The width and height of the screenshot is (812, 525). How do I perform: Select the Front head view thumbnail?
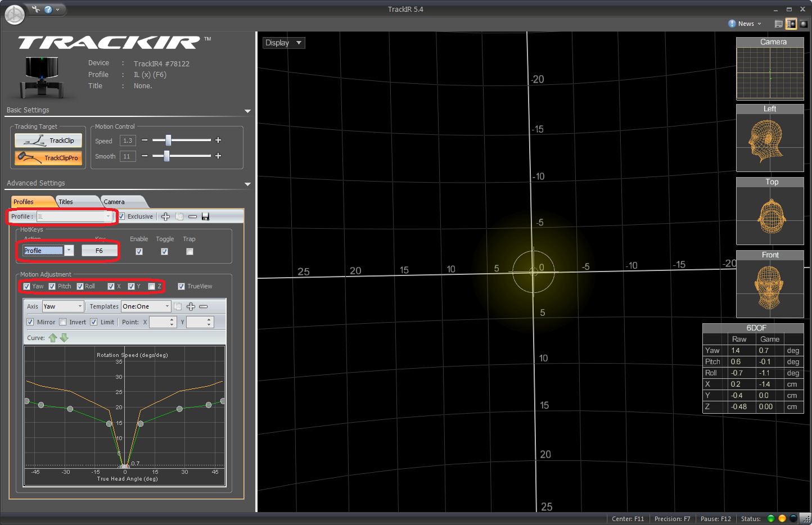coord(770,284)
